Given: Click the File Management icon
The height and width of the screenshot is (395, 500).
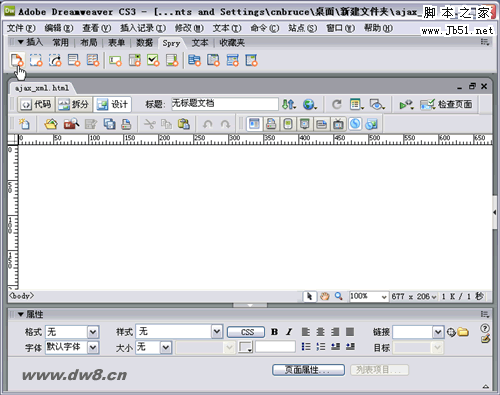Looking at the screenshot, I should pos(289,104).
